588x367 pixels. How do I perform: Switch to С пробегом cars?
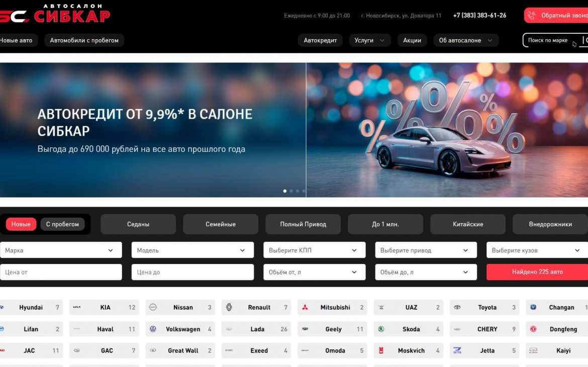tap(62, 224)
